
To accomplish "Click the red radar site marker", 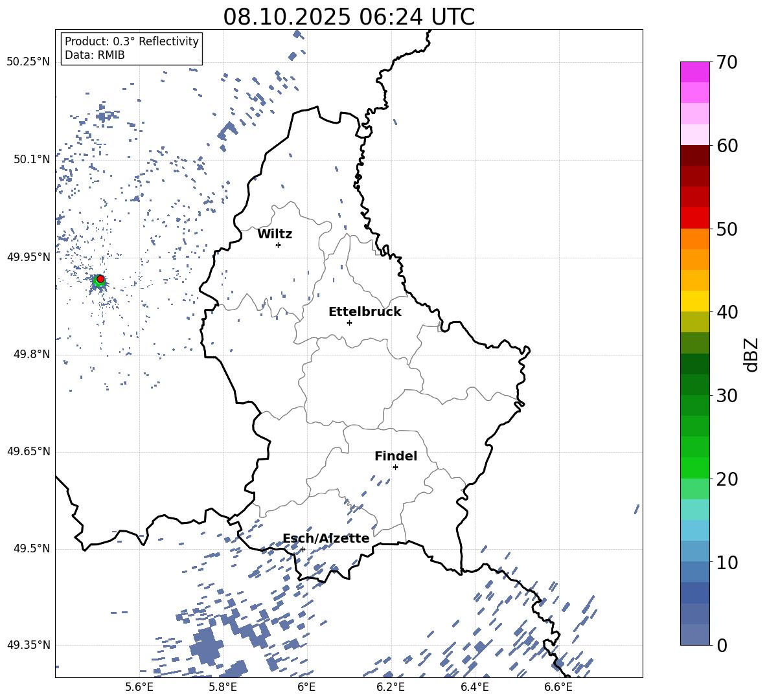I will point(100,278).
